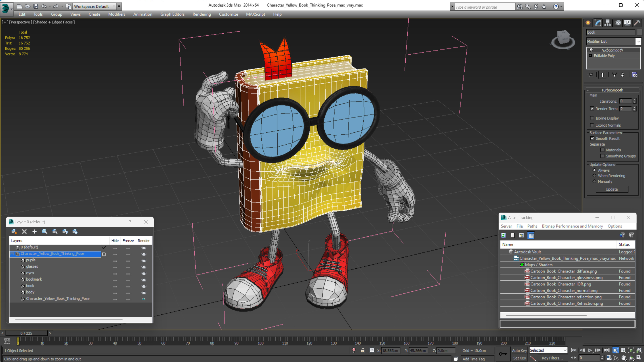Image resolution: width=644 pixels, height=362 pixels.
Task: Click the Shaded + Edged Faces viewport label
Action: 54,22
